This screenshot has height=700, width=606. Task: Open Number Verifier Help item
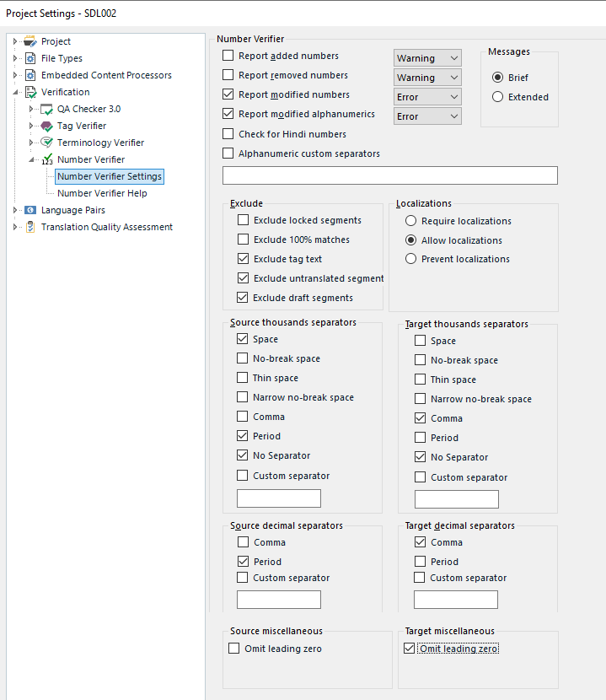click(102, 193)
